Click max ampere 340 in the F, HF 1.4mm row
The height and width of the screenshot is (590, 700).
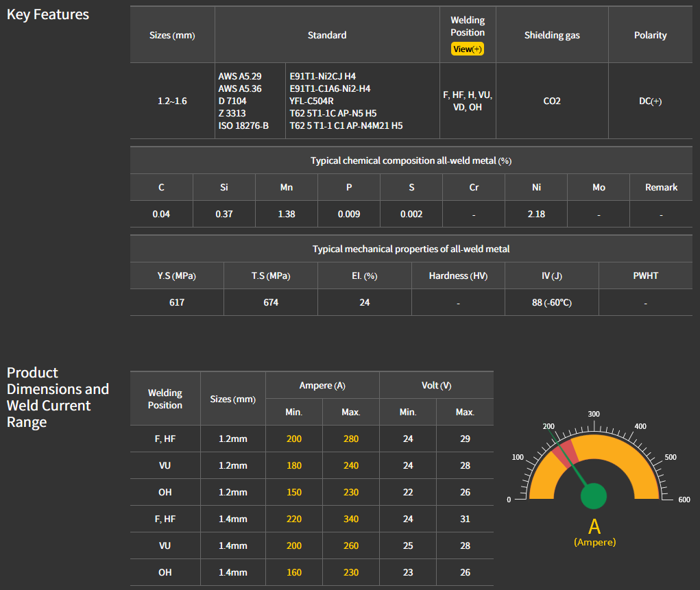[350, 519]
